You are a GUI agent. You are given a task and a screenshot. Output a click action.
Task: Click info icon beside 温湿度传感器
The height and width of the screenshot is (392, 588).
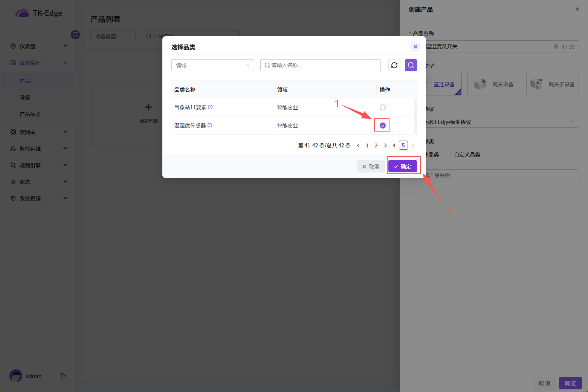(210, 125)
